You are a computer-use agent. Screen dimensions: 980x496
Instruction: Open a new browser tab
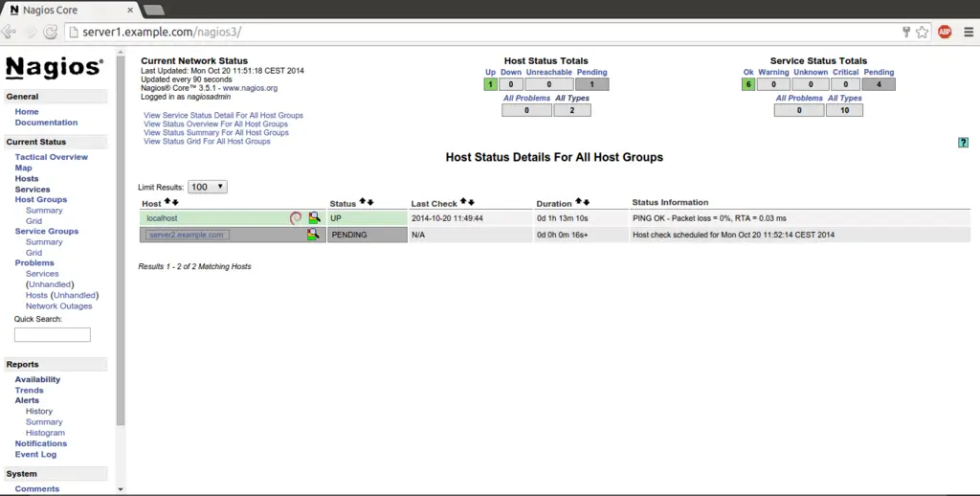pos(154,11)
